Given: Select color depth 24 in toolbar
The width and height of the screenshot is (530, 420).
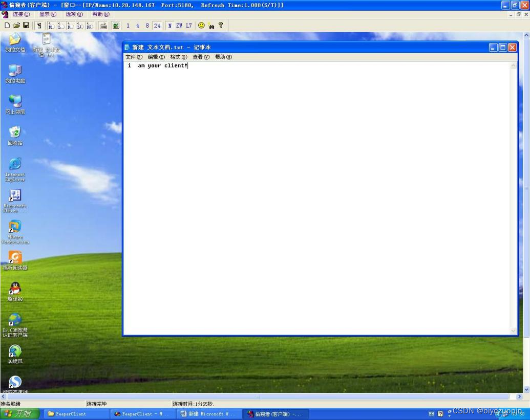Looking at the screenshot, I should 157,26.
